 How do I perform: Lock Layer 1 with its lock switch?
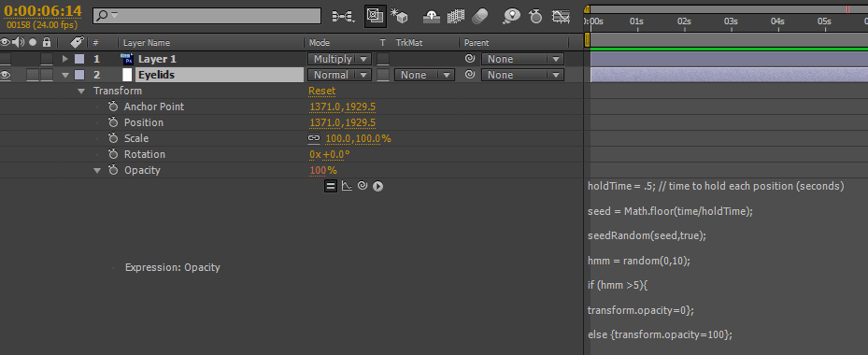[x=47, y=59]
